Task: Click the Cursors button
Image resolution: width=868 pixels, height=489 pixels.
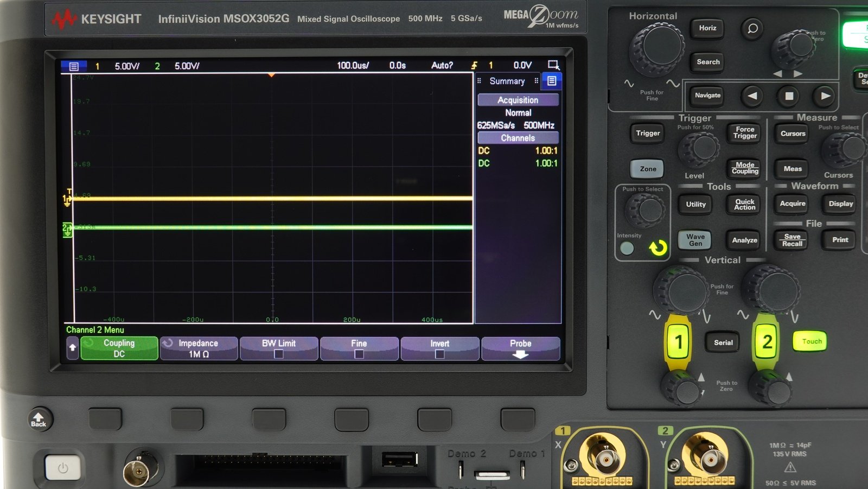Action: pos(793,134)
